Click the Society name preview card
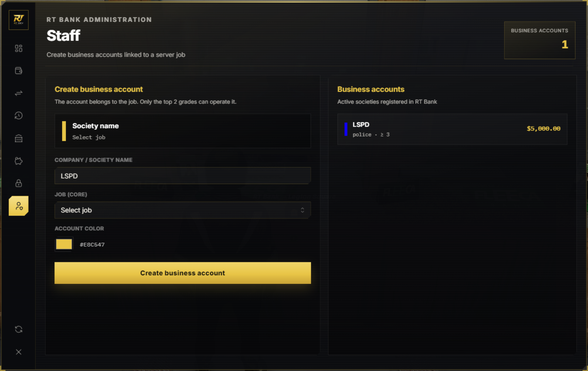588x371 pixels. 183,131
